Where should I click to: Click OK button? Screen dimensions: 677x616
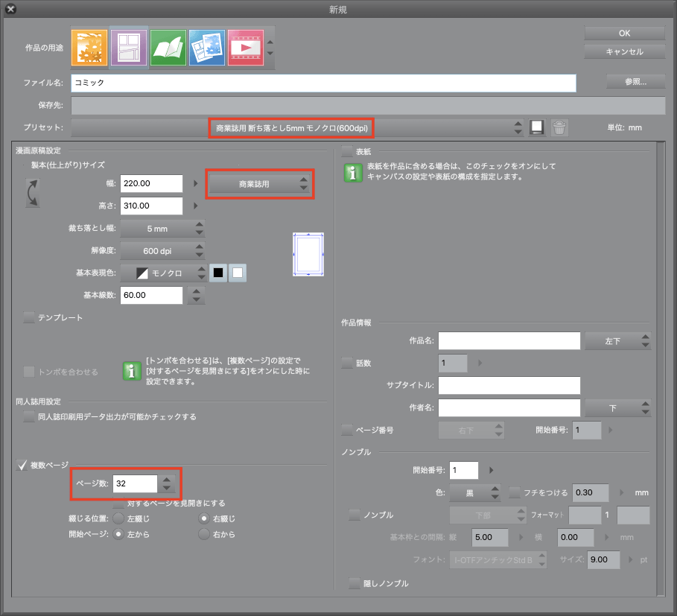(x=624, y=34)
